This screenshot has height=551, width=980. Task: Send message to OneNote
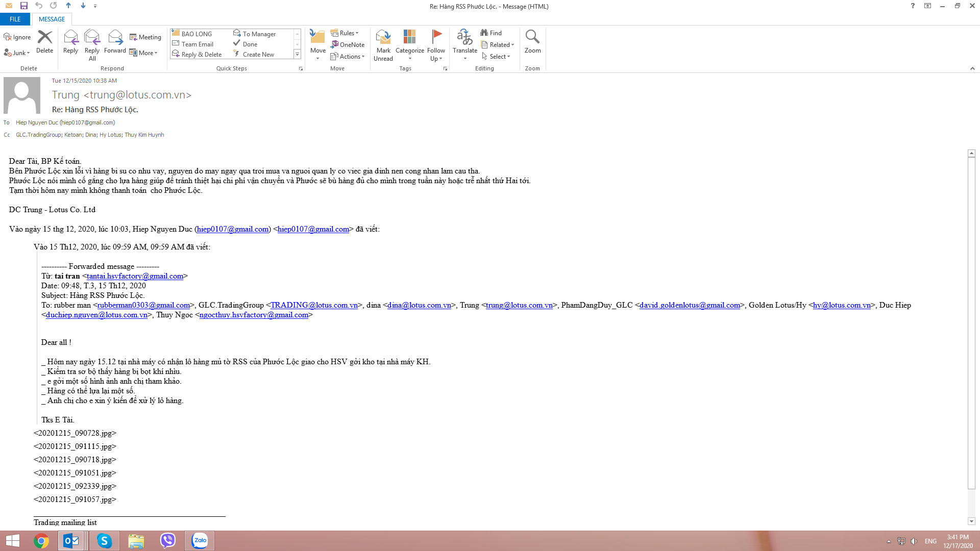[x=348, y=44]
